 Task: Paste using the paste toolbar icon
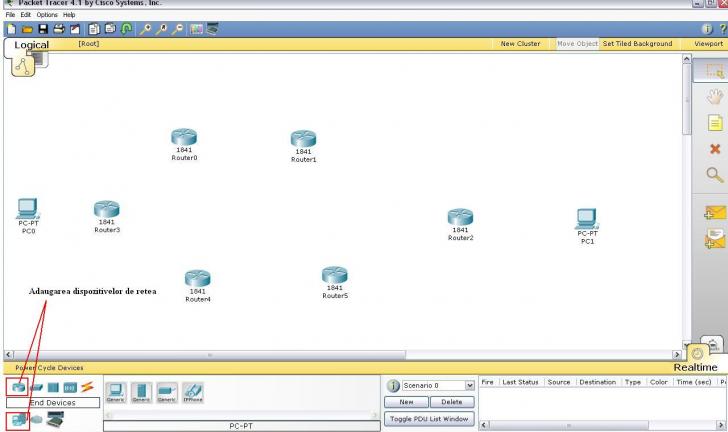110,29
